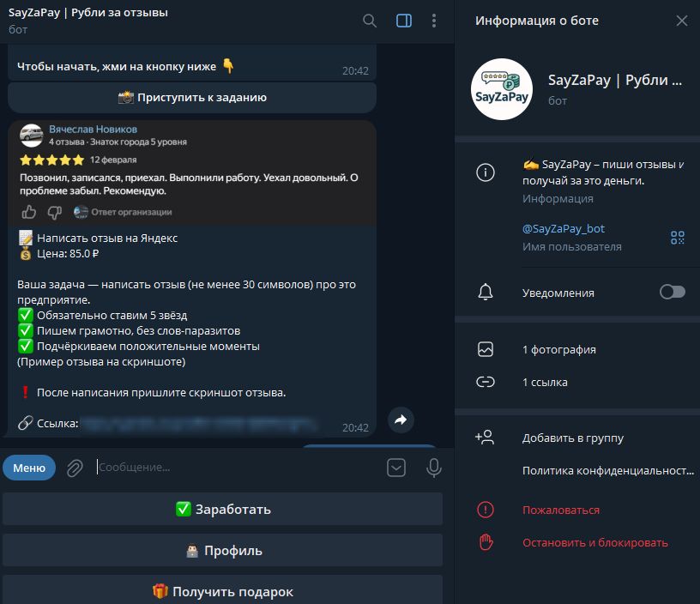Open the three-dot more options menu
The width and height of the screenshot is (700, 604).
click(x=434, y=21)
